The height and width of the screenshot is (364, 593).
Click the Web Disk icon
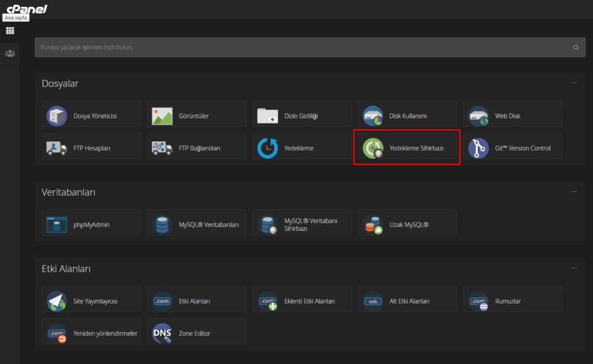[x=478, y=116]
